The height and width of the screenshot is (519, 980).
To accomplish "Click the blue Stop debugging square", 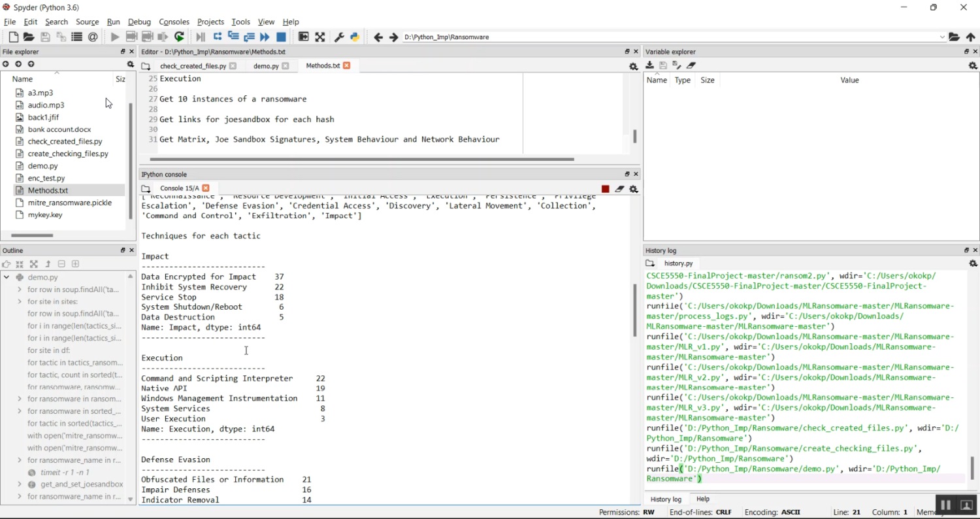I will [x=281, y=37].
